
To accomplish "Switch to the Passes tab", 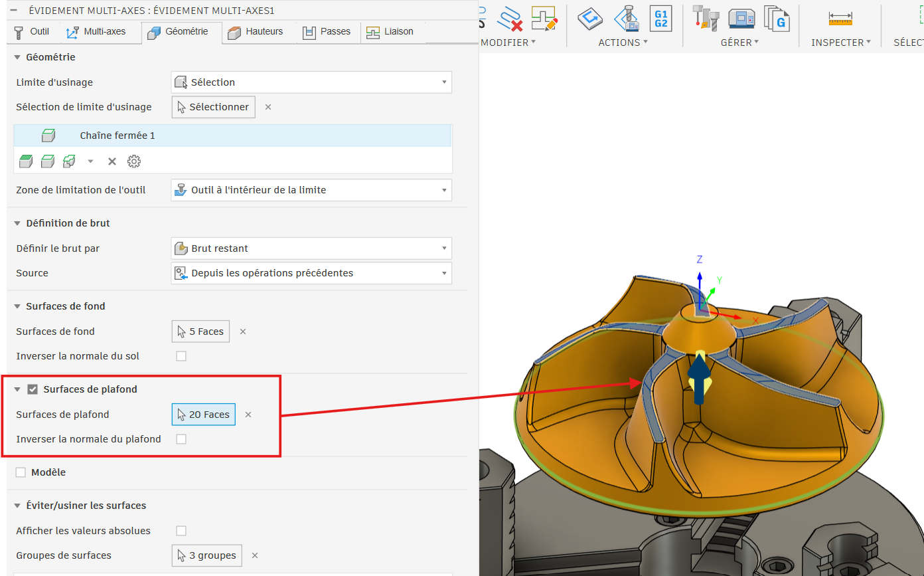I will coord(327,31).
